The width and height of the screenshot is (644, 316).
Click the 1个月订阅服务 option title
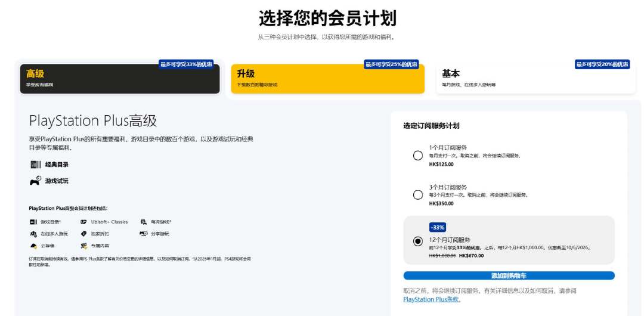[448, 147]
